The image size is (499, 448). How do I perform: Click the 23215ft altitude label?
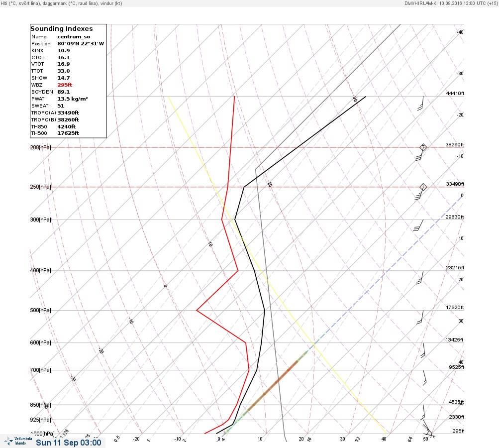(455, 267)
